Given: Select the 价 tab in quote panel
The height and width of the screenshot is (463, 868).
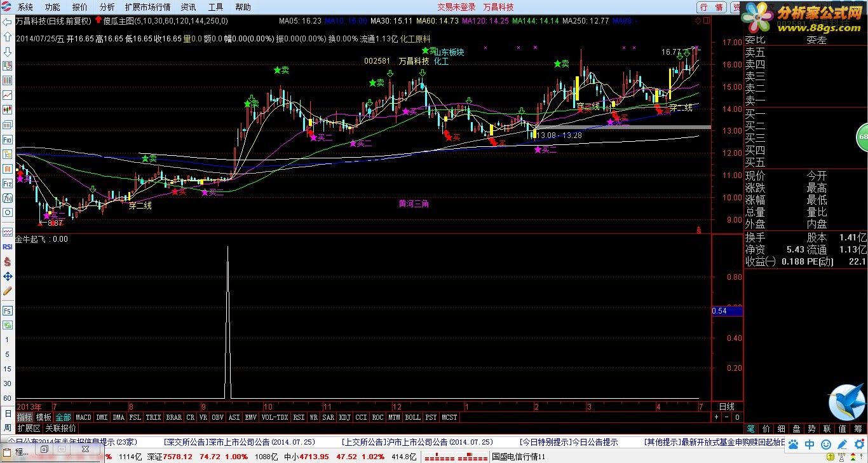Looking at the screenshot, I should pyautogui.click(x=766, y=429).
